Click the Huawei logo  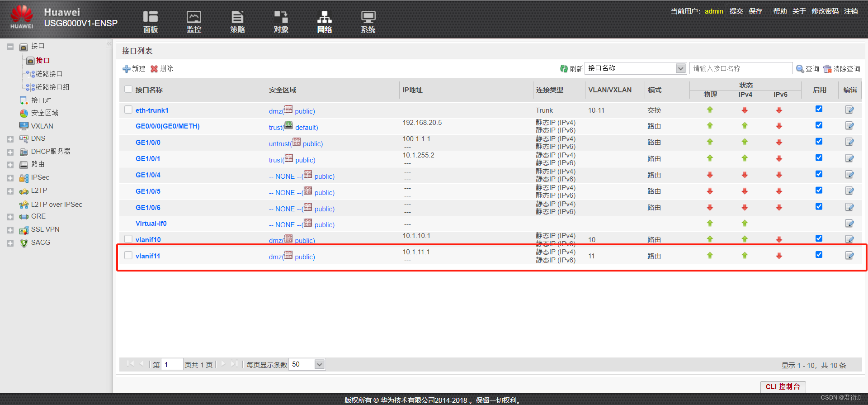22,17
